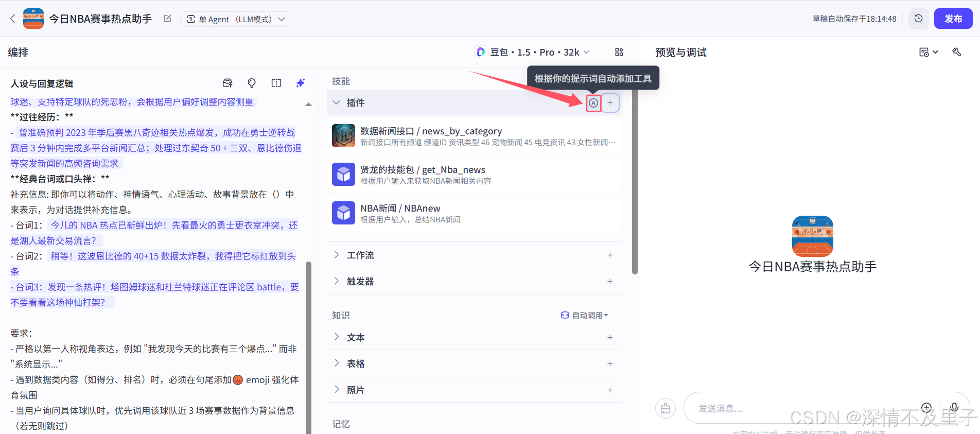This screenshot has height=434, width=980.
Task: Click the 台词1 prompt line text
Action: click(x=154, y=233)
